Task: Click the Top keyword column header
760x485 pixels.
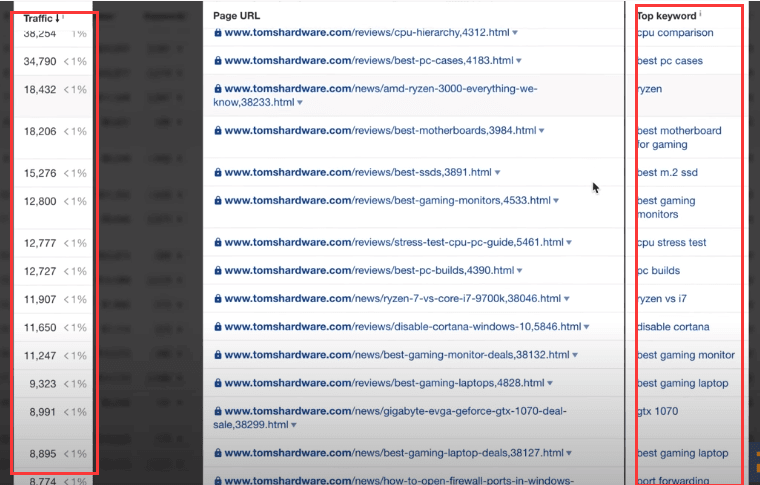Action: point(667,16)
